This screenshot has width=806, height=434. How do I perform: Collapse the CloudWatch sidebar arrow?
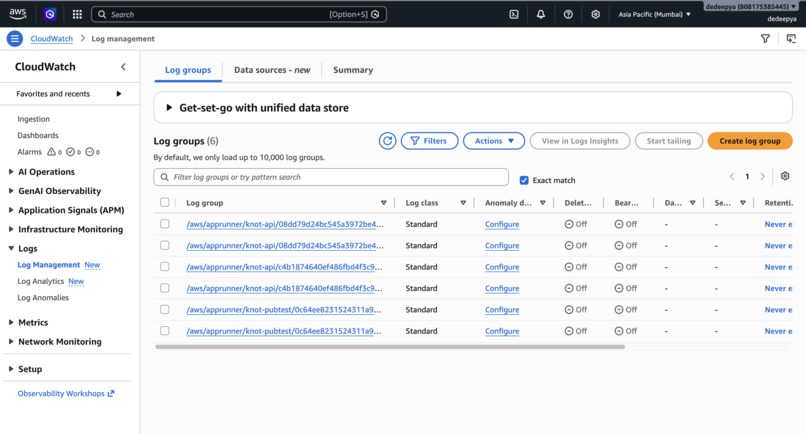[123, 67]
